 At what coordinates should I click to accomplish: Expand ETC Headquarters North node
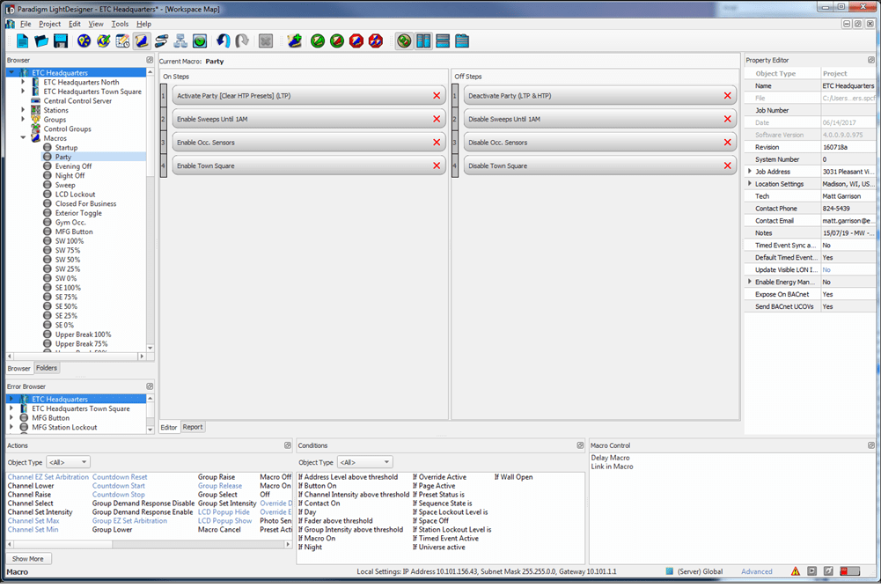(23, 82)
